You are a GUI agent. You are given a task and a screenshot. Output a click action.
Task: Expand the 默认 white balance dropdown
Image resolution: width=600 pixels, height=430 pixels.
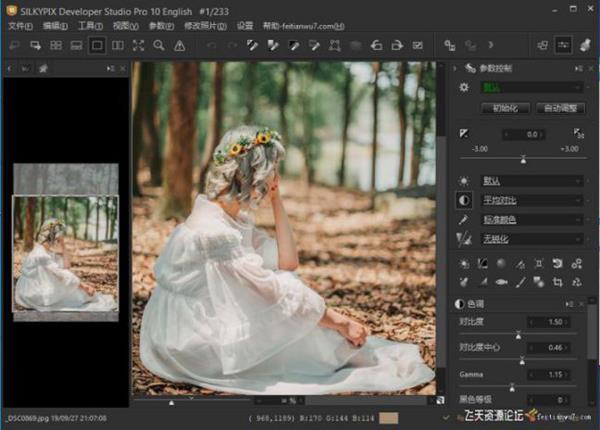[x=530, y=181]
